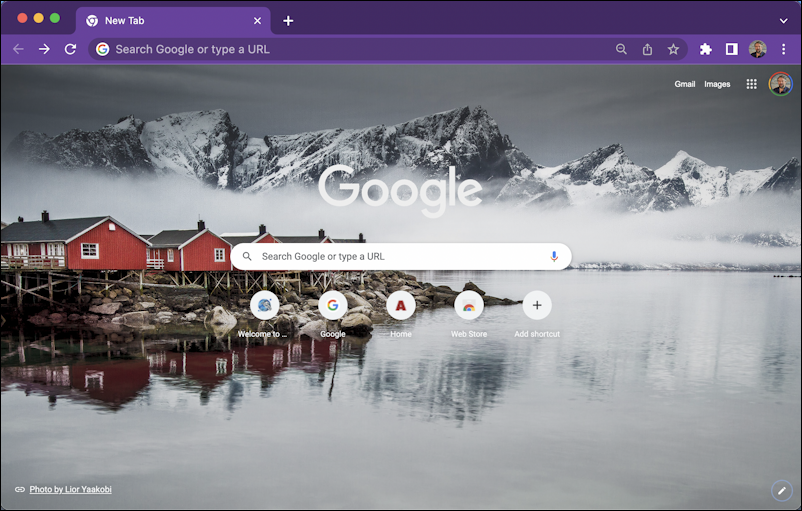Close the New Tab tab
802x511 pixels.
[x=257, y=21]
